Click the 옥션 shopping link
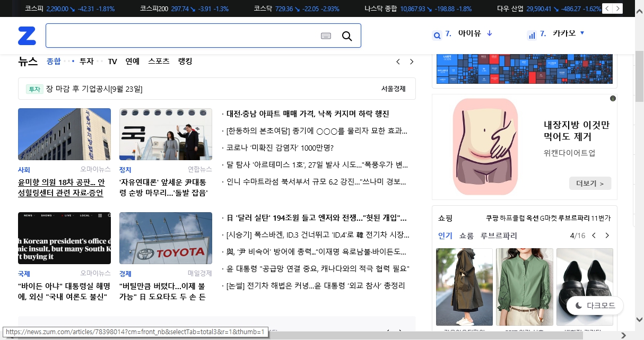This screenshot has height=340, width=644. [532, 218]
